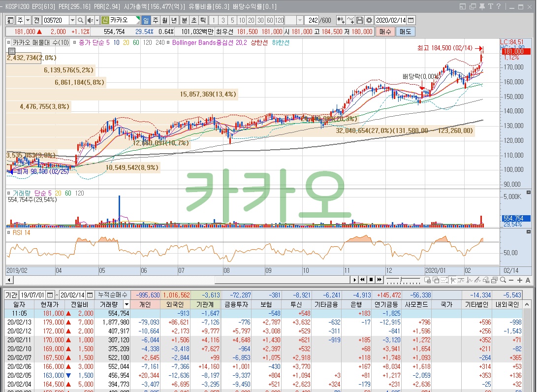The height and width of the screenshot is (392, 537).
Task: Select the 10 interval button
Action: [242, 20]
